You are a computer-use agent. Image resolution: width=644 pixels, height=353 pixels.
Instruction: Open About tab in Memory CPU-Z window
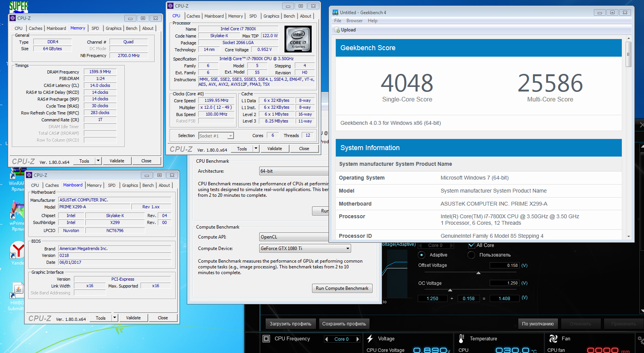click(148, 28)
